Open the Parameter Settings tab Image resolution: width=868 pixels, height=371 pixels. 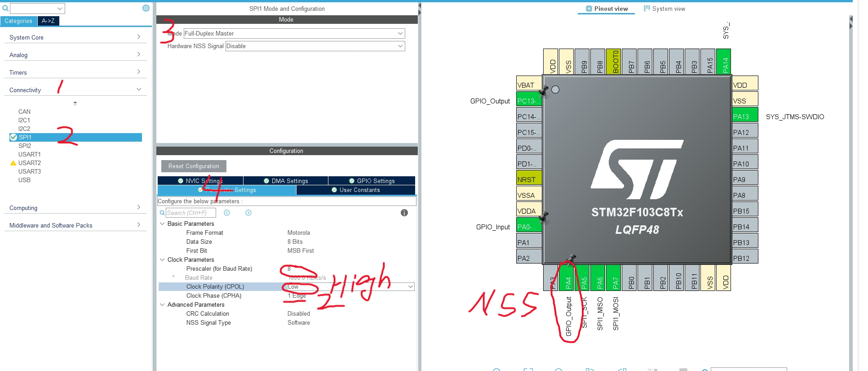(x=227, y=190)
